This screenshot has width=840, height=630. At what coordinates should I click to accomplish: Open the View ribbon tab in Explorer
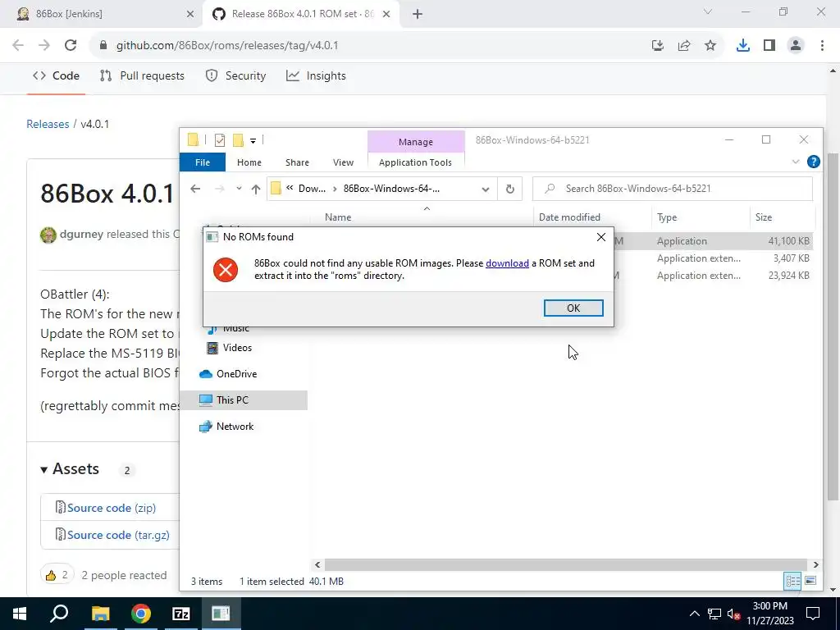[x=343, y=162]
